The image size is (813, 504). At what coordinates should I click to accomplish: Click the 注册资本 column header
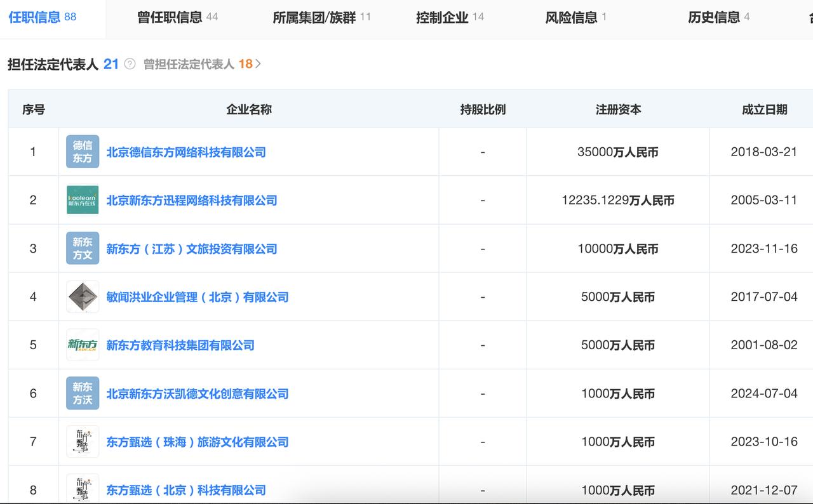(618, 109)
